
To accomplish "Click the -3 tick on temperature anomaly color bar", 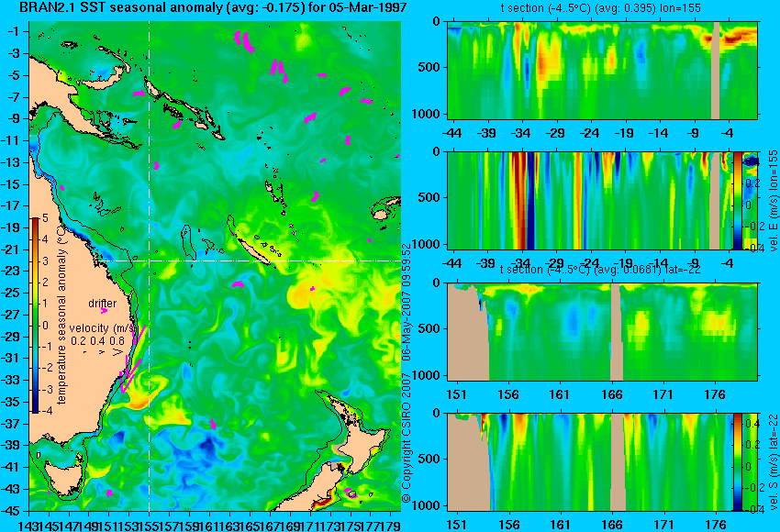I will 45,389.
